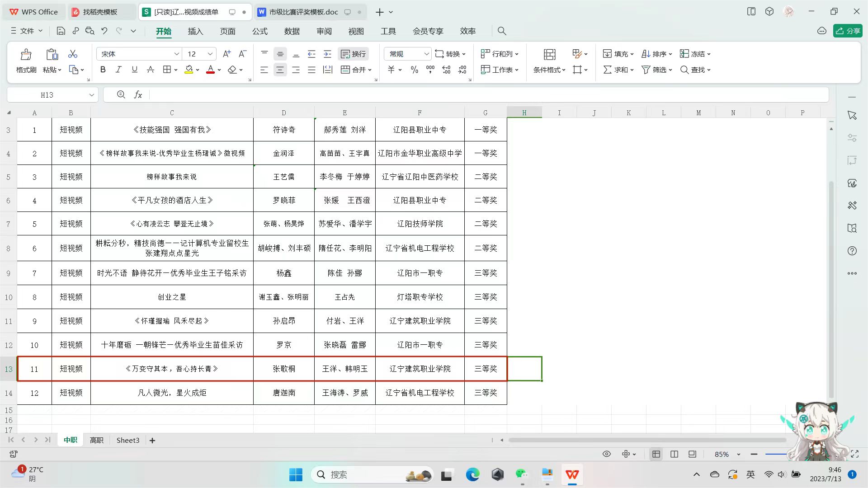Expand the 合并 merge dropdown

[370, 70]
